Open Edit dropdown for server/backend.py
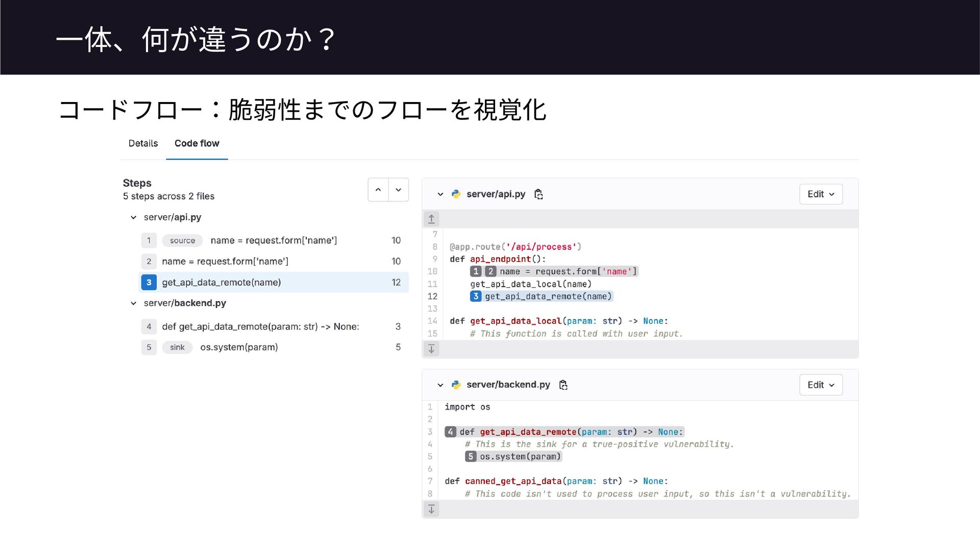 pos(820,385)
